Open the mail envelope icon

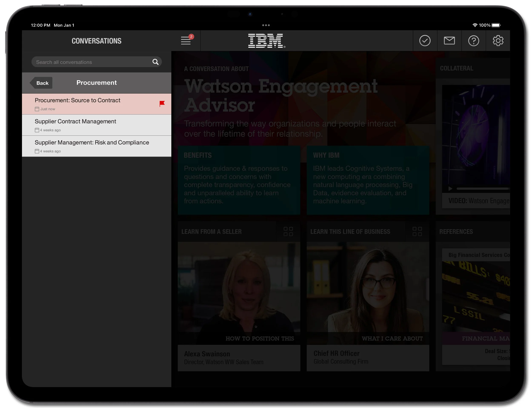coord(449,41)
